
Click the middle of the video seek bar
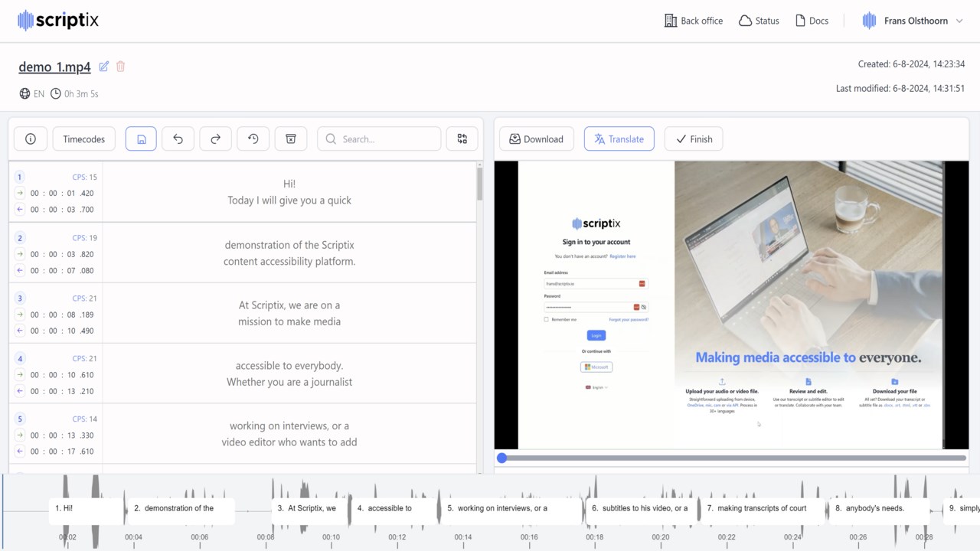[731, 458]
